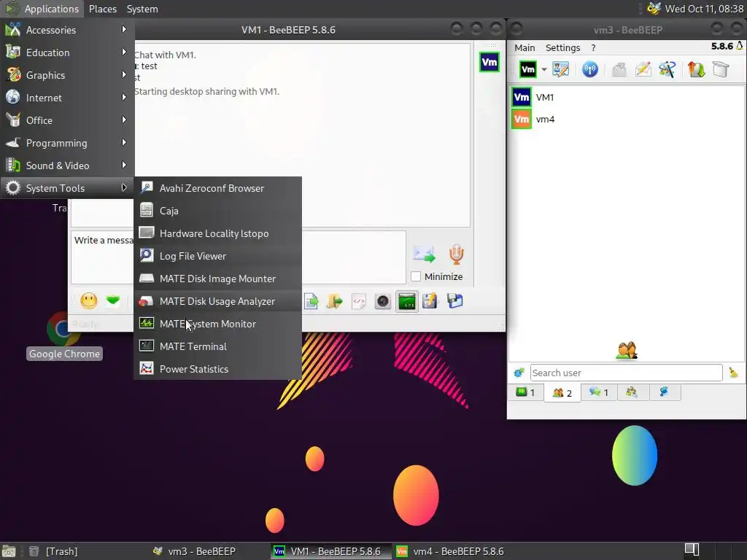
Task: Open status dropdown arrow beside Vm avatar
Action: coord(543,69)
